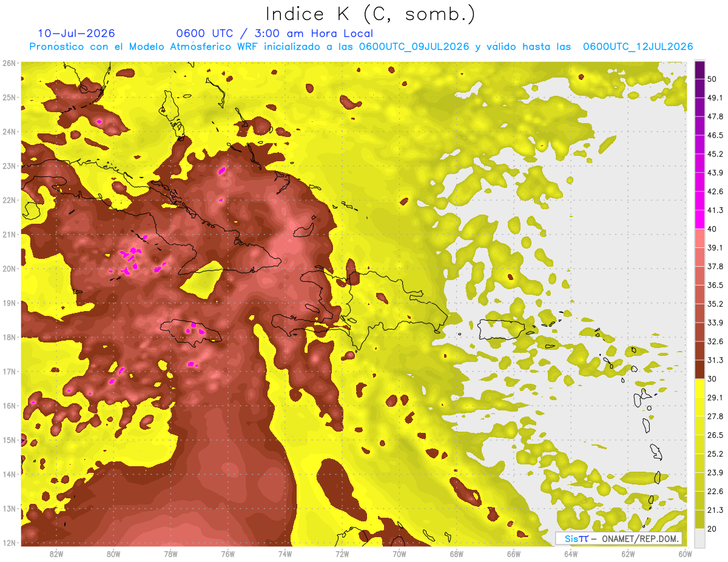Click the "20" colorbar label
Screen dimensions: 728x562
(712, 529)
